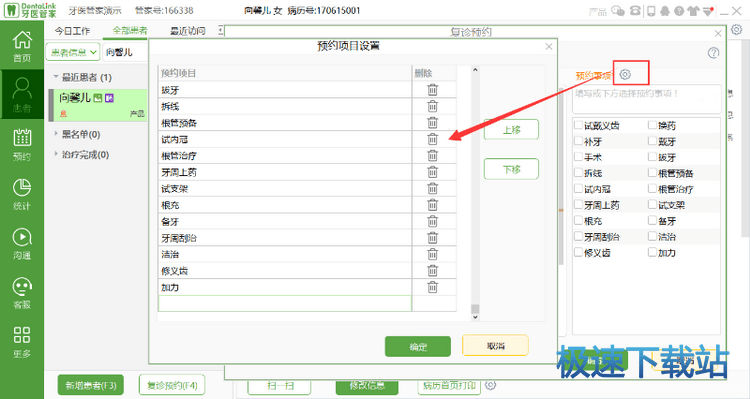Click the help question icon in 复诊预约 dialog
Viewport: 750px width, 399px height.
pos(713,53)
